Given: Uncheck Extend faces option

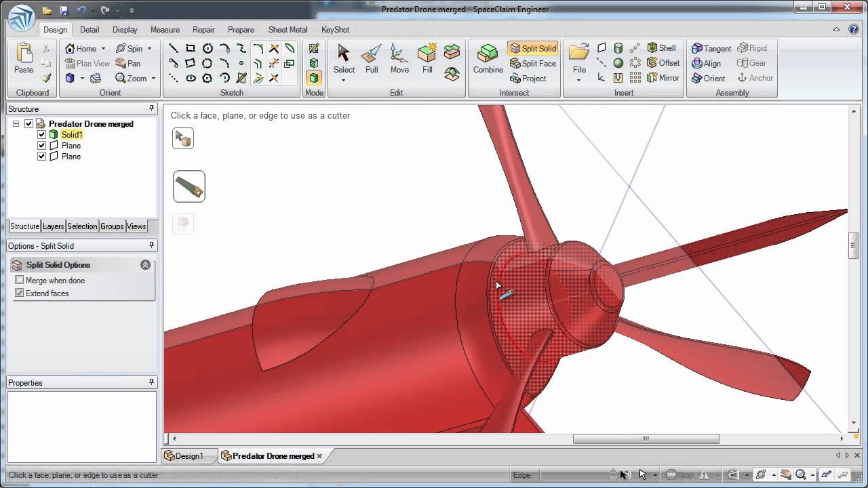Looking at the screenshot, I should [x=19, y=293].
